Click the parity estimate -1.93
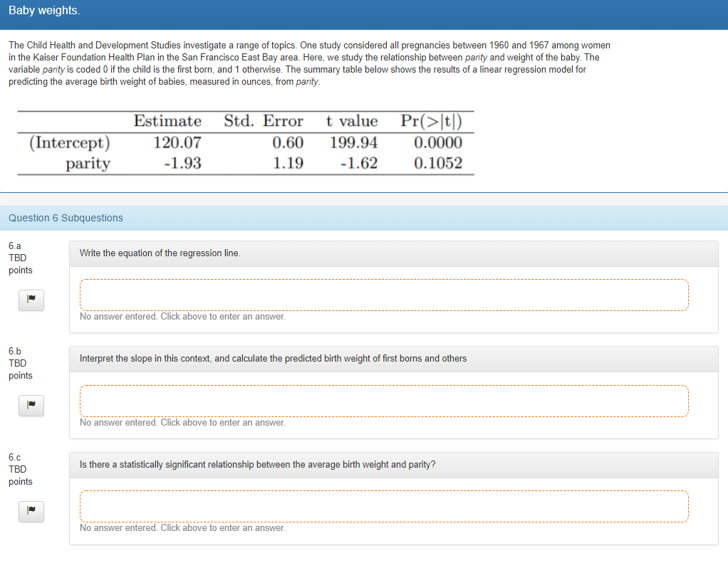The height and width of the screenshot is (563, 728). pos(182,163)
